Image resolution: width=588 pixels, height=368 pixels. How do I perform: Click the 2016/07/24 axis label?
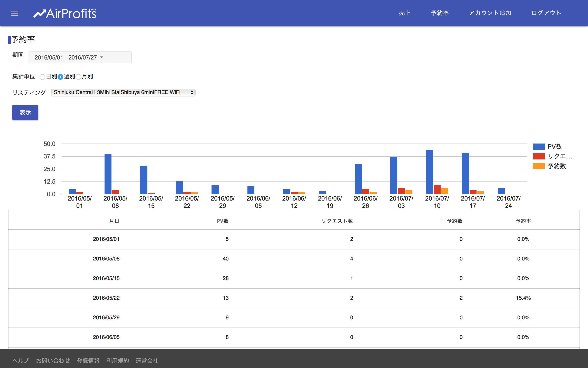(508, 202)
